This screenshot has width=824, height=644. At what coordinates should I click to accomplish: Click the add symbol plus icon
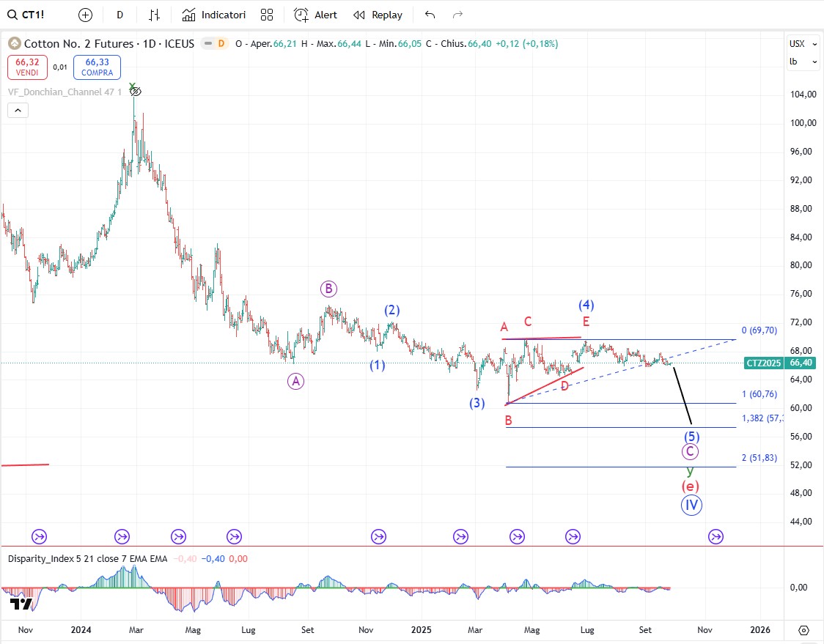pyautogui.click(x=86, y=15)
